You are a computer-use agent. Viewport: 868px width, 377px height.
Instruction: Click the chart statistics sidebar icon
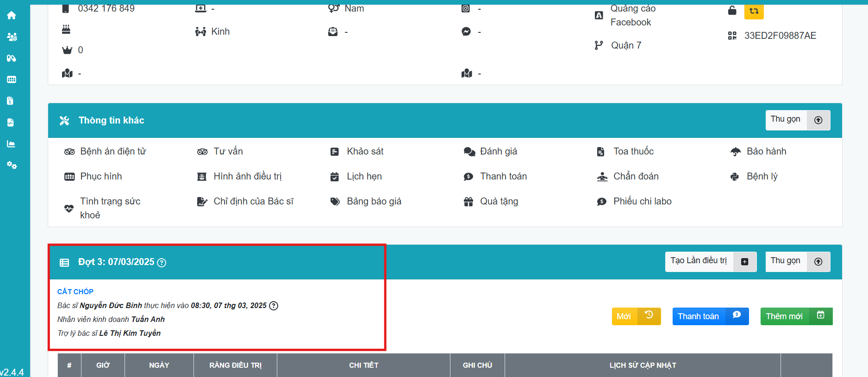12,144
